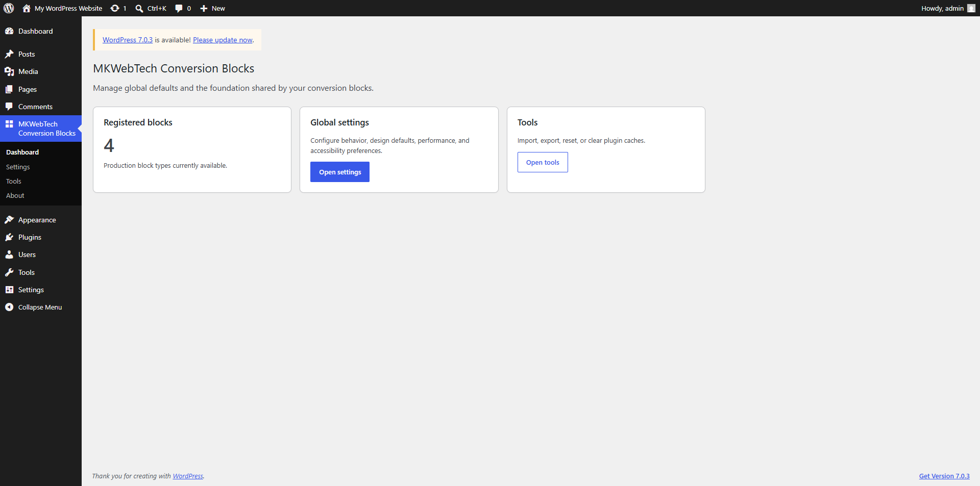980x486 pixels.
Task: Open the home icon for My WordPress Website
Action: (27, 8)
